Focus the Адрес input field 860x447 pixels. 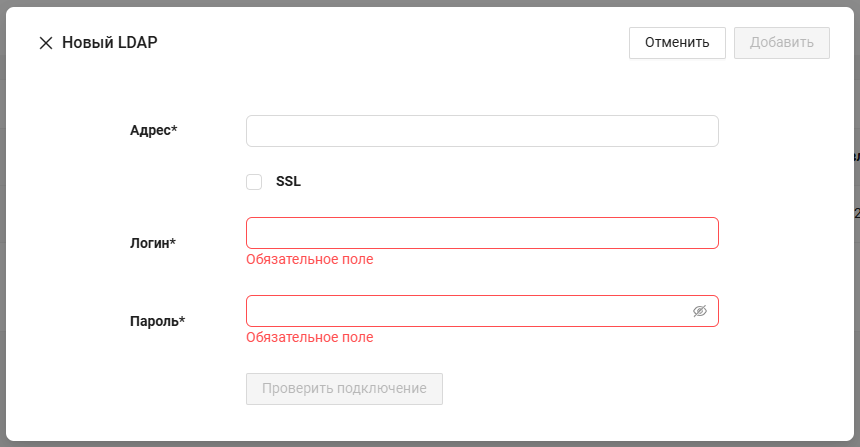[482, 131]
